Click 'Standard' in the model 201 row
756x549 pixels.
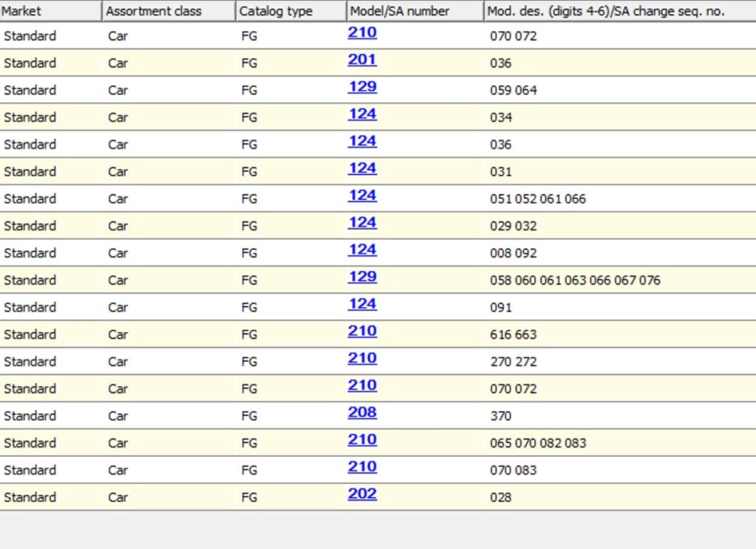(x=30, y=63)
